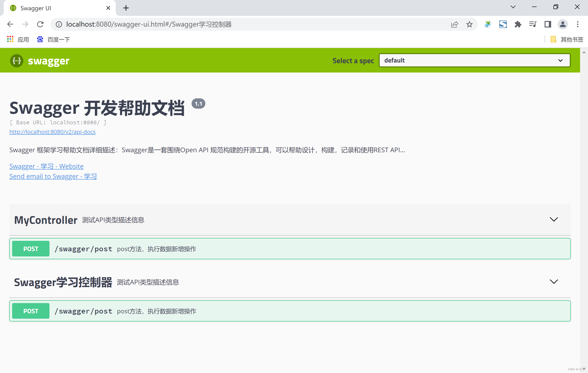The width and height of the screenshot is (588, 373).
Task: Collapse the MyController section chevron
Action: [x=553, y=219]
